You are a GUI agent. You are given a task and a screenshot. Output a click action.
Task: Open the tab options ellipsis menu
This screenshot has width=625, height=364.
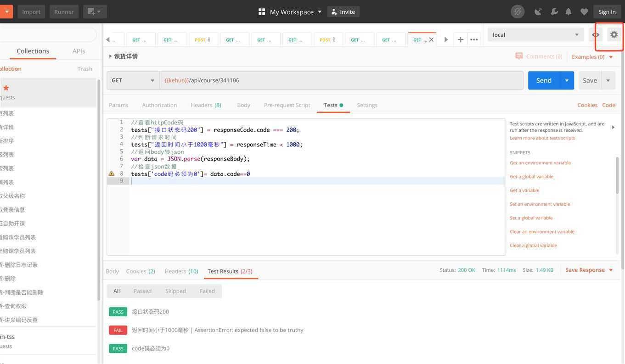[x=474, y=39]
